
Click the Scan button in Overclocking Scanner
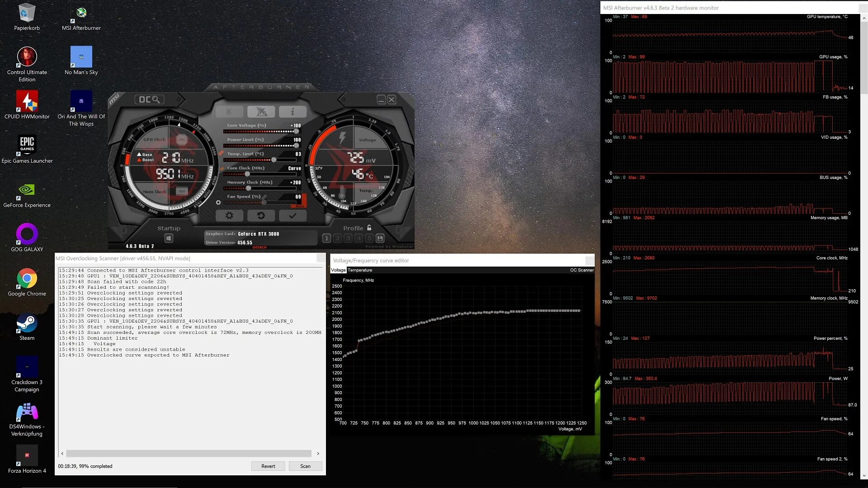[x=305, y=466]
